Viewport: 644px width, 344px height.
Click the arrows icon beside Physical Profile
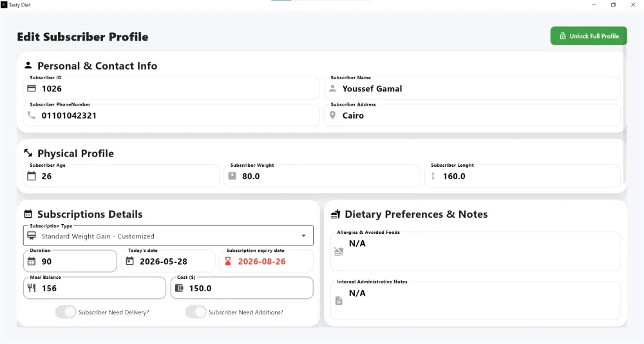click(28, 153)
